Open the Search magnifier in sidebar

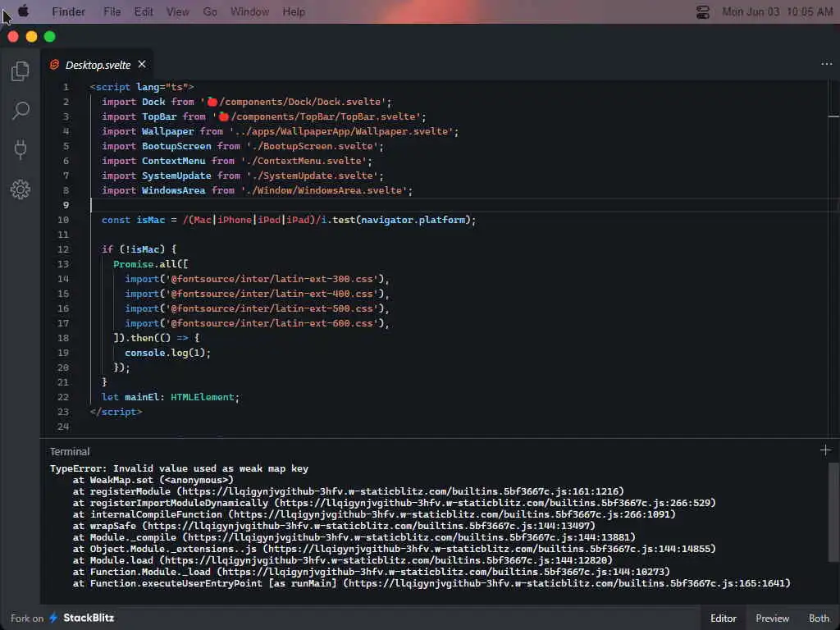pyautogui.click(x=21, y=111)
